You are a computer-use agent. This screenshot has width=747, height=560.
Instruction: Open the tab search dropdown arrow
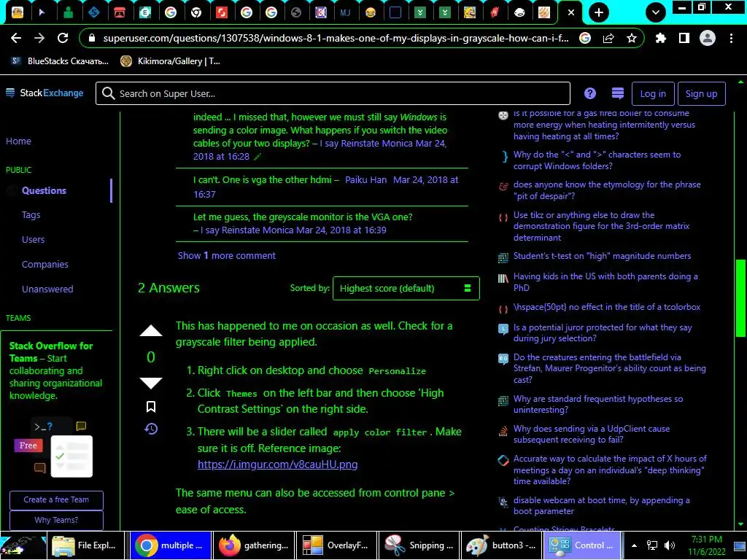656,13
